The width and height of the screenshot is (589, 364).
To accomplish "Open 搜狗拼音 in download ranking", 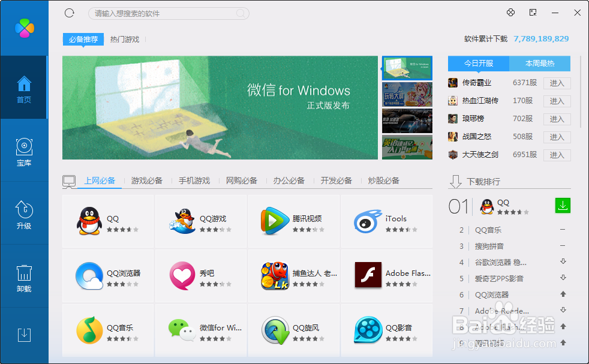I will (x=489, y=246).
